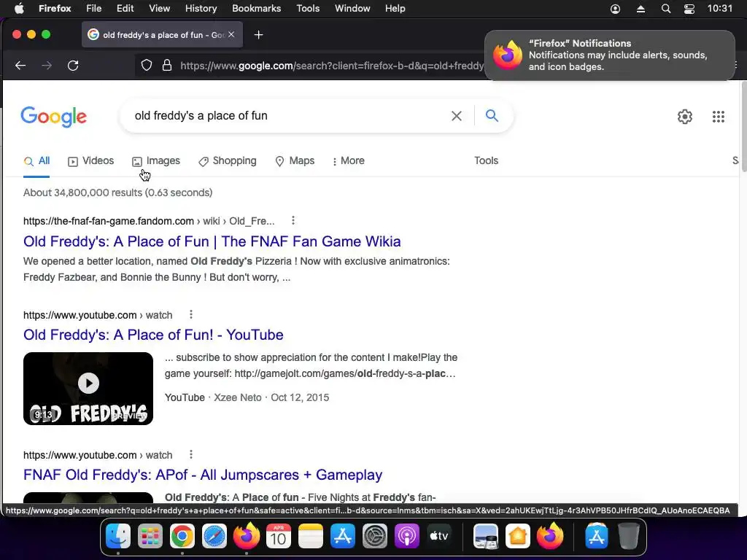Image resolution: width=747 pixels, height=560 pixels.
Task: Open 'Old Freddy's: A Place of Fun! - YouTube' link
Action: pos(153,335)
